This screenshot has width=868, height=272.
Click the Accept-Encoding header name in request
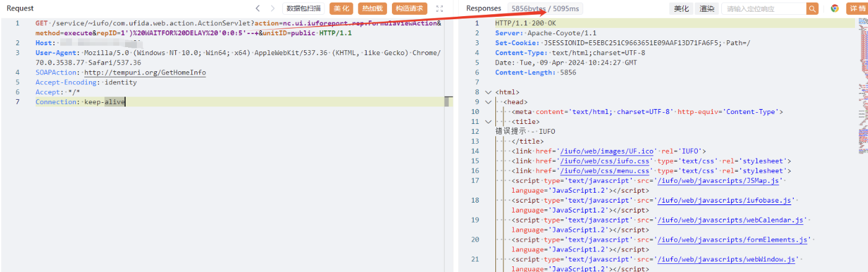pyautogui.click(x=67, y=82)
